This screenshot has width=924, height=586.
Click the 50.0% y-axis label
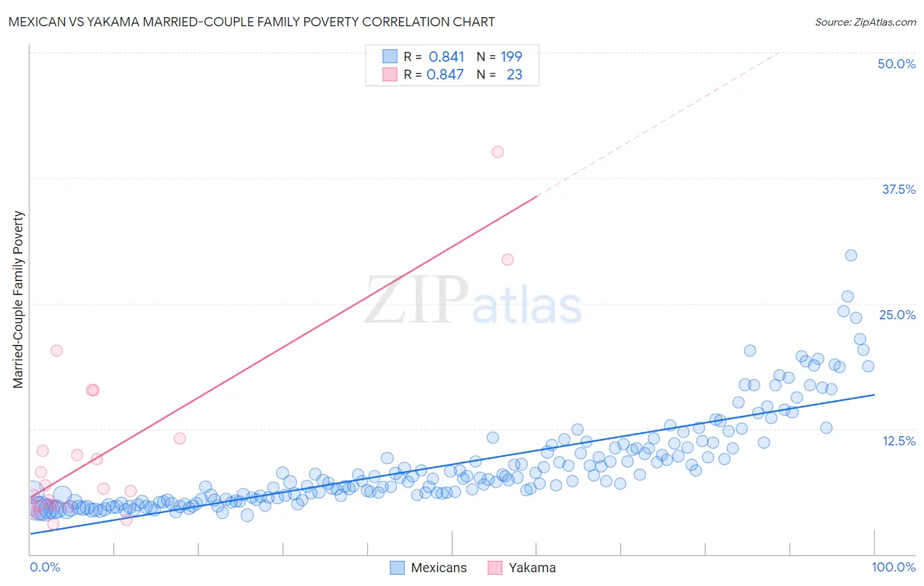click(x=896, y=64)
